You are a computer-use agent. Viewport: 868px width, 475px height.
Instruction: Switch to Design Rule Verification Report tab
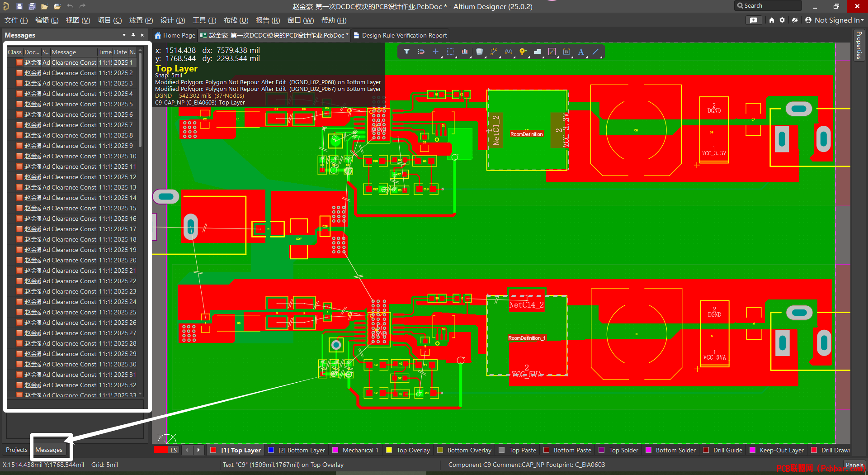(x=401, y=35)
